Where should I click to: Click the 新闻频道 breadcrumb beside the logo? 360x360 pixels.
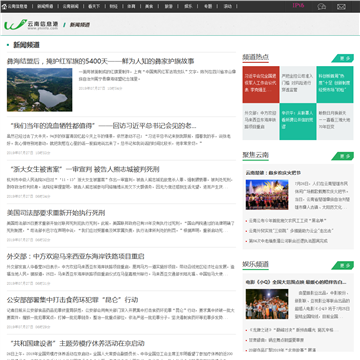(x=79, y=25)
